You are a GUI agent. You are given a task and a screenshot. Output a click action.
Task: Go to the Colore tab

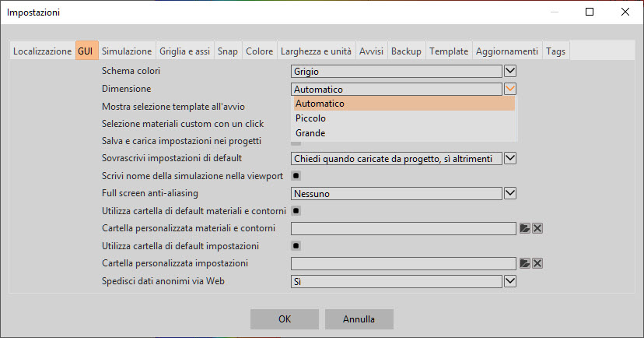point(259,51)
